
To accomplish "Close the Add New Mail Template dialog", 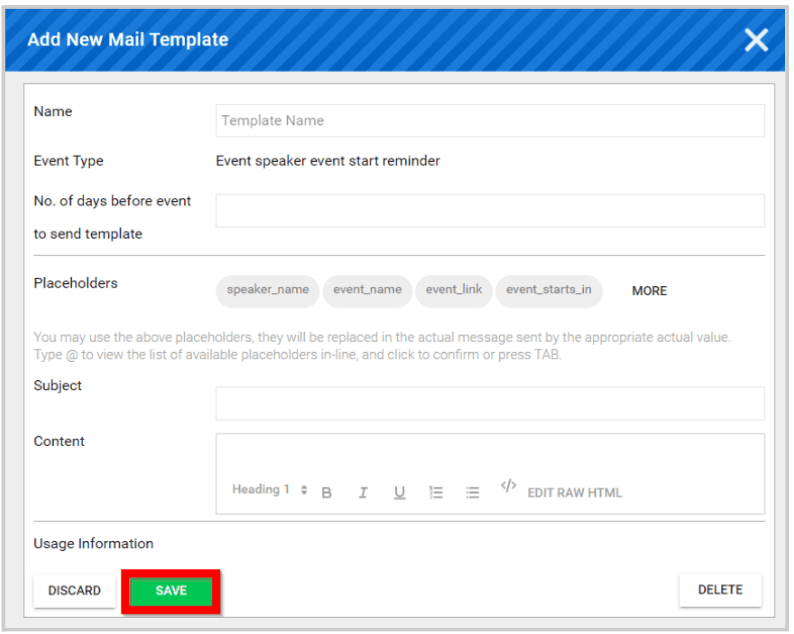I will pyautogui.click(x=756, y=40).
